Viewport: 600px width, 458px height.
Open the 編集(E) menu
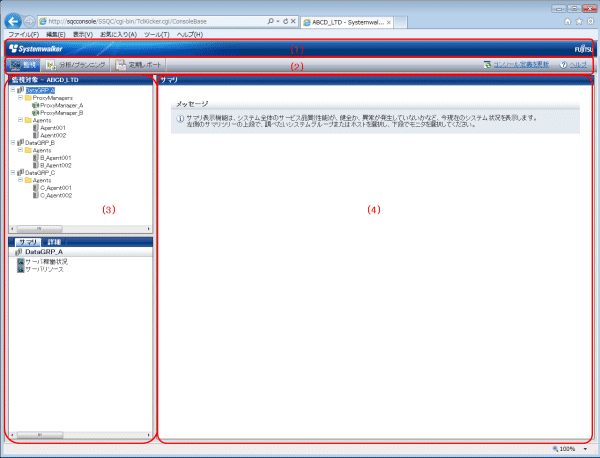(55, 34)
